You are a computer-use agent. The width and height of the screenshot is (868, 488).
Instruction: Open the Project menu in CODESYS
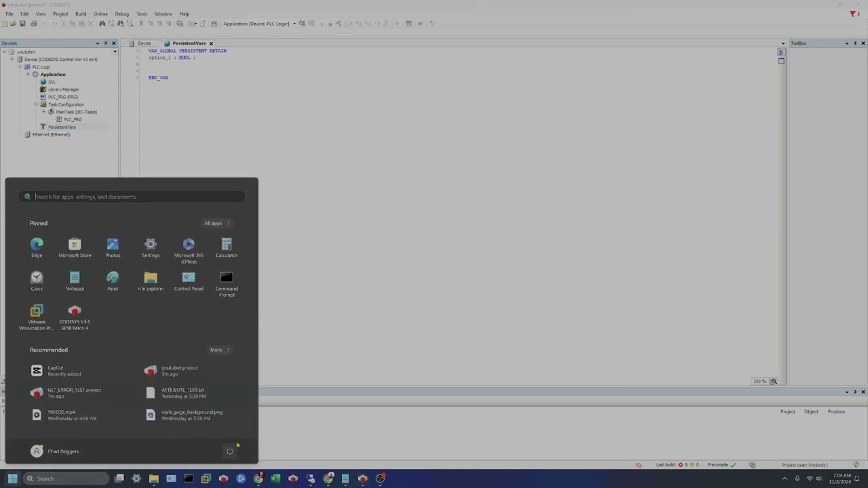click(60, 14)
